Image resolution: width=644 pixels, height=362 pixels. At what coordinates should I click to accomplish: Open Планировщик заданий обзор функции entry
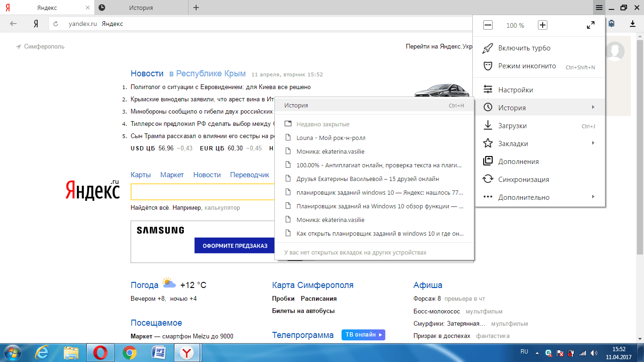tap(374, 206)
